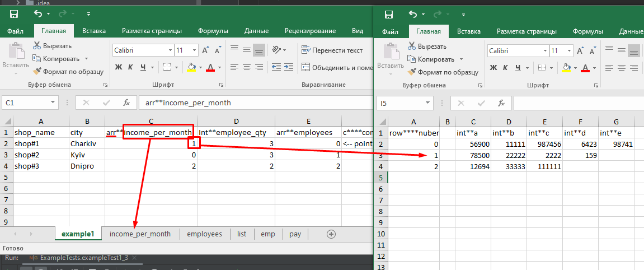Image resolution: width=644 pixels, height=270 pixels.
Task: Click Insert Function fx in left window
Action: click(126, 103)
